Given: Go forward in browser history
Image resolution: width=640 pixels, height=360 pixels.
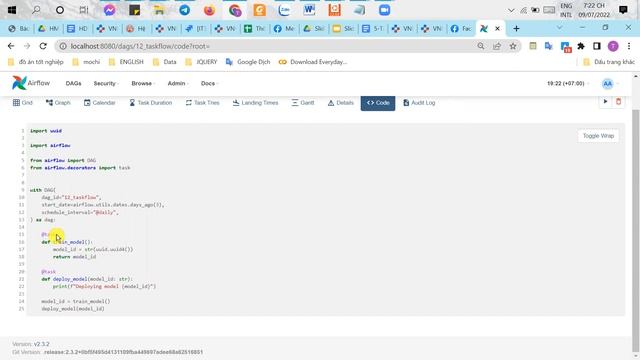Looking at the screenshot, I should click(x=27, y=46).
